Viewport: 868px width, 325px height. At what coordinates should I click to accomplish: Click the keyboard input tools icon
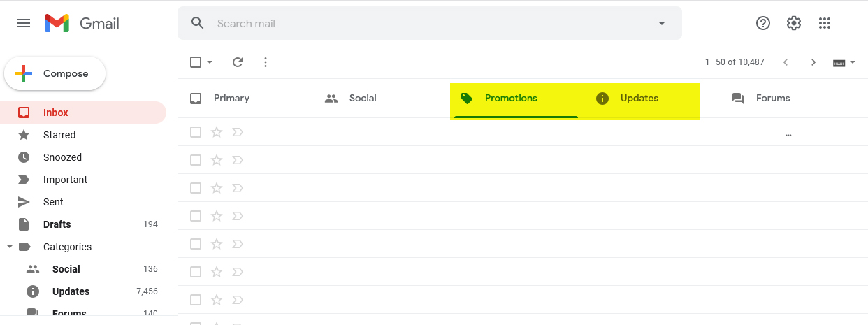[840, 63]
